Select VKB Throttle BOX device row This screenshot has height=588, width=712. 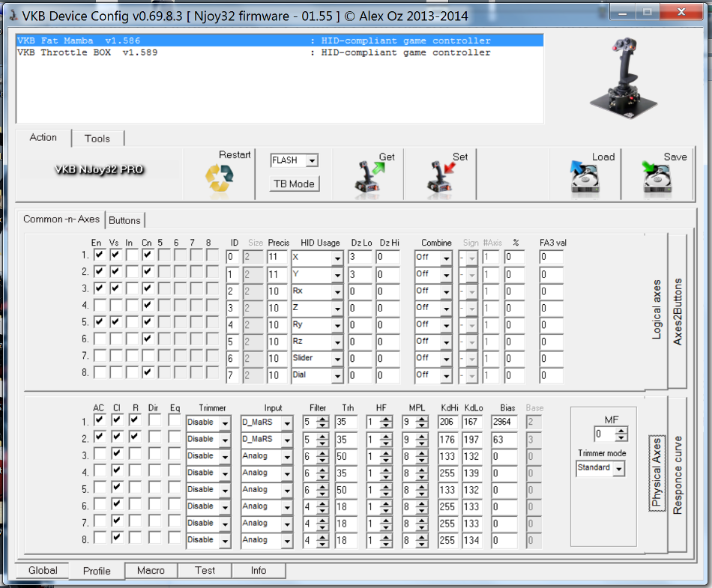pyautogui.click(x=280, y=52)
